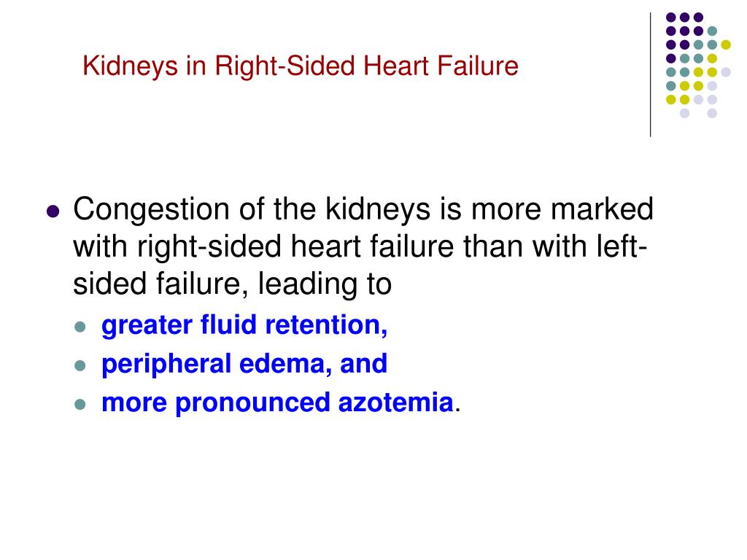Click bullet beside more pronounced azotemia
Image resolution: width=747 pixels, height=560 pixels.
80,405
